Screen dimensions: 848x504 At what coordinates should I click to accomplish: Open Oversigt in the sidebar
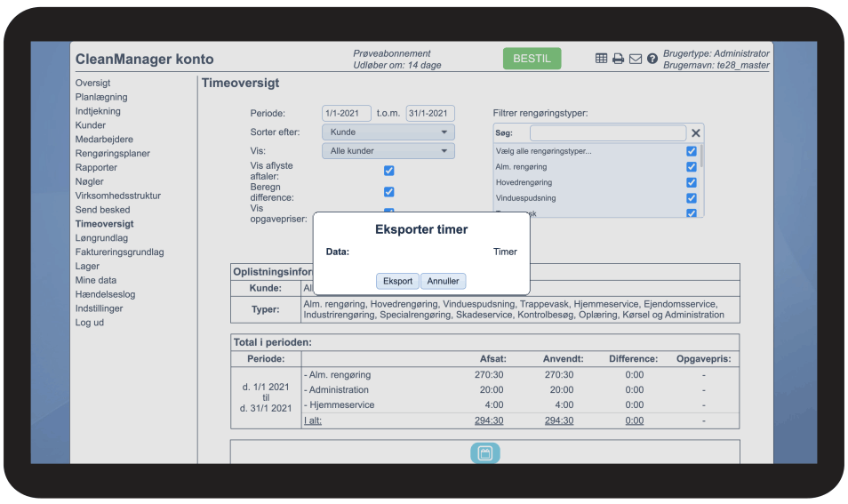tap(92, 83)
